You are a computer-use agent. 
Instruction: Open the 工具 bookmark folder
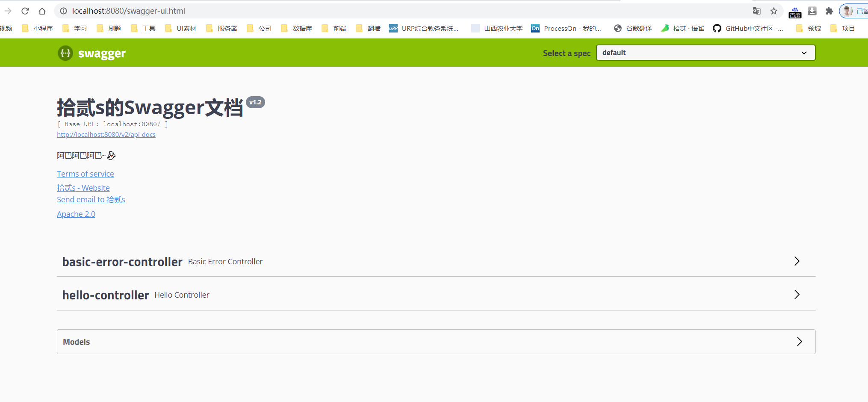pos(143,28)
